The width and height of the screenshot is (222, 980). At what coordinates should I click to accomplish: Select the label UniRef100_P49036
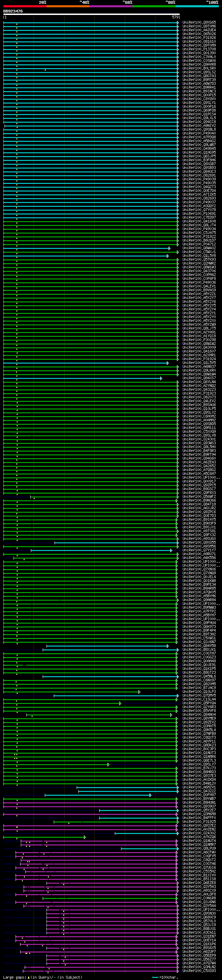point(199,282)
